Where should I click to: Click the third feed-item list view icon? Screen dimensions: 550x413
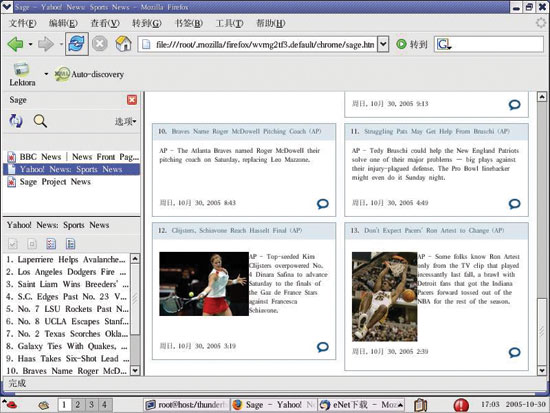click(x=51, y=244)
